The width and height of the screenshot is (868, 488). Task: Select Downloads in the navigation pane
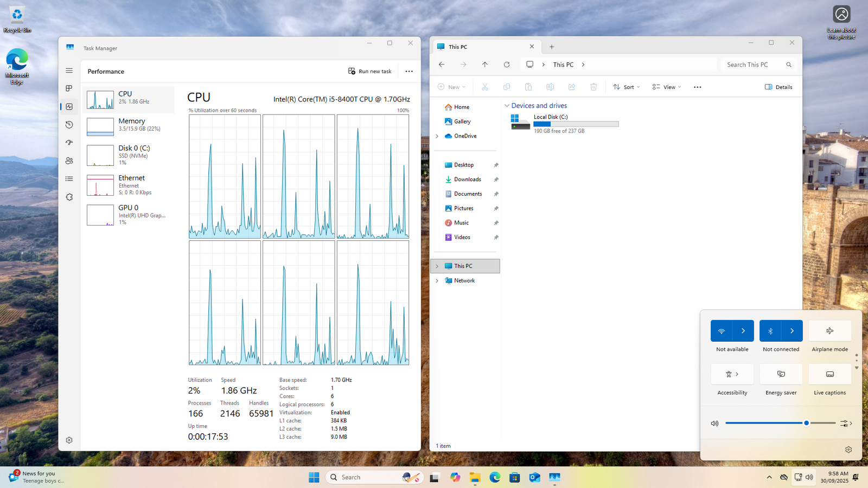(467, 179)
